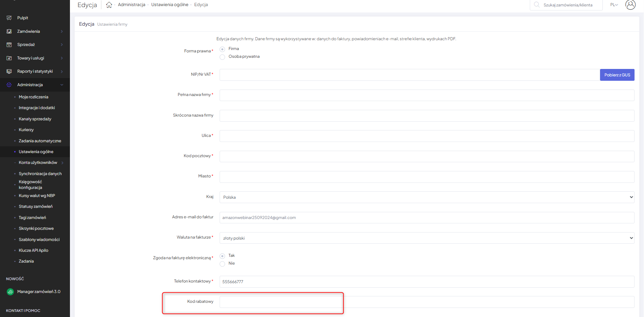Open the user profile avatar icon
The width and height of the screenshot is (644, 317).
click(630, 5)
